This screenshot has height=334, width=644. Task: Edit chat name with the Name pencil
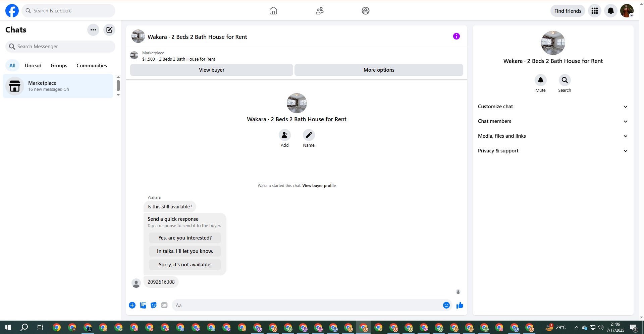tap(309, 135)
